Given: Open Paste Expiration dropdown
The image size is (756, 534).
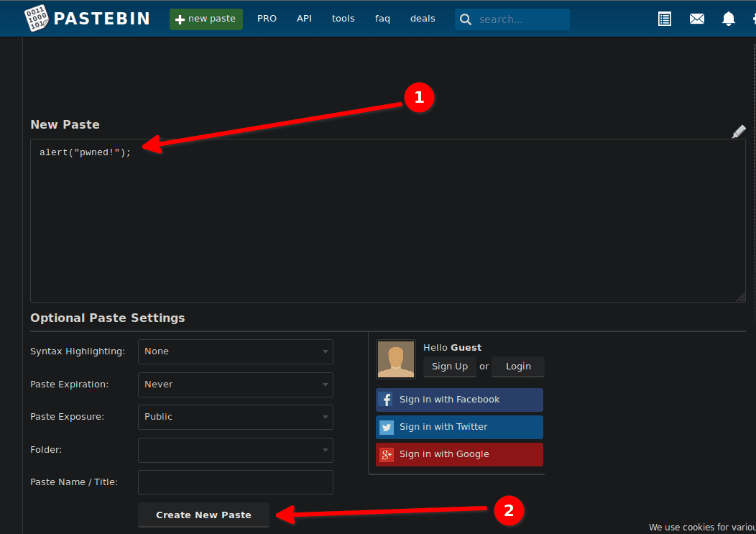Looking at the screenshot, I should tap(235, 385).
